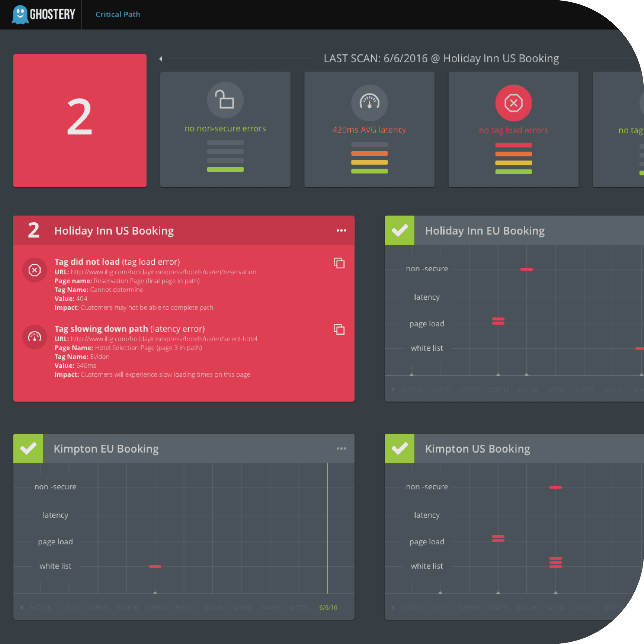This screenshot has height=644, width=644.
Task: Click the 'Tag Name: Evidon' line
Action: click(x=82, y=357)
